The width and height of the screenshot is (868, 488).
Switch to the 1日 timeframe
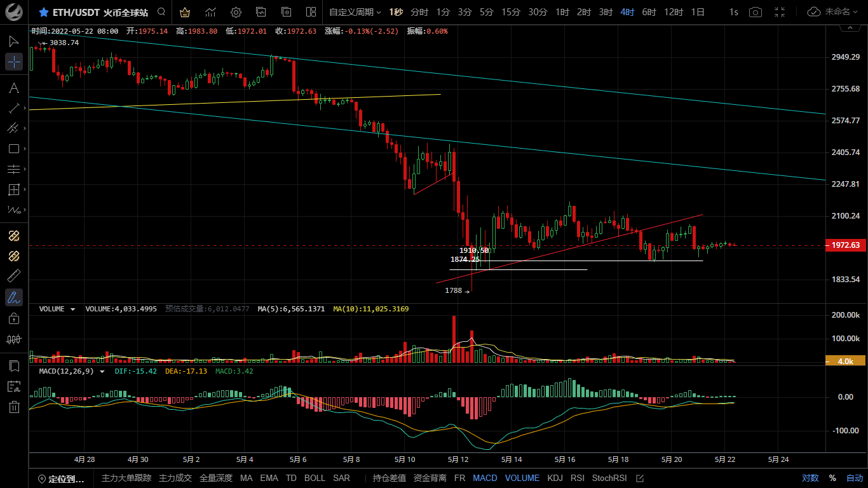[x=698, y=12]
